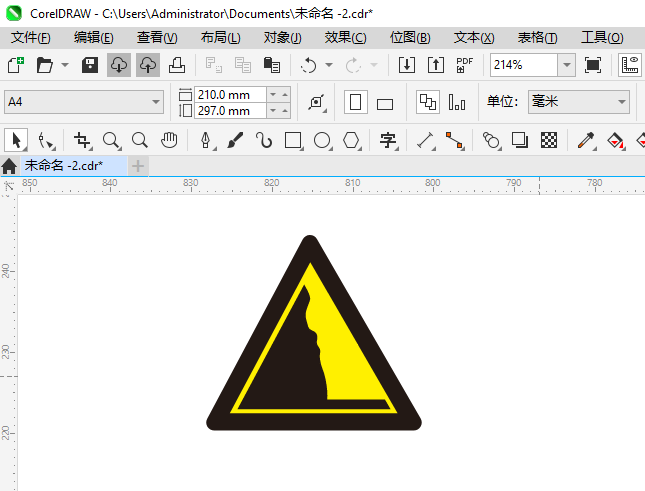Toggle apply layout to all pages
The width and height of the screenshot is (645, 491).
428,102
